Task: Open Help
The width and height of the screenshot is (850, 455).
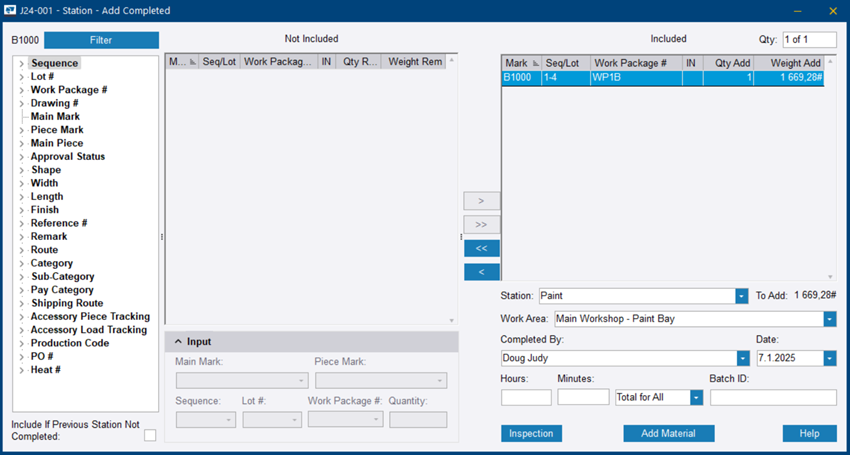Action: click(809, 433)
